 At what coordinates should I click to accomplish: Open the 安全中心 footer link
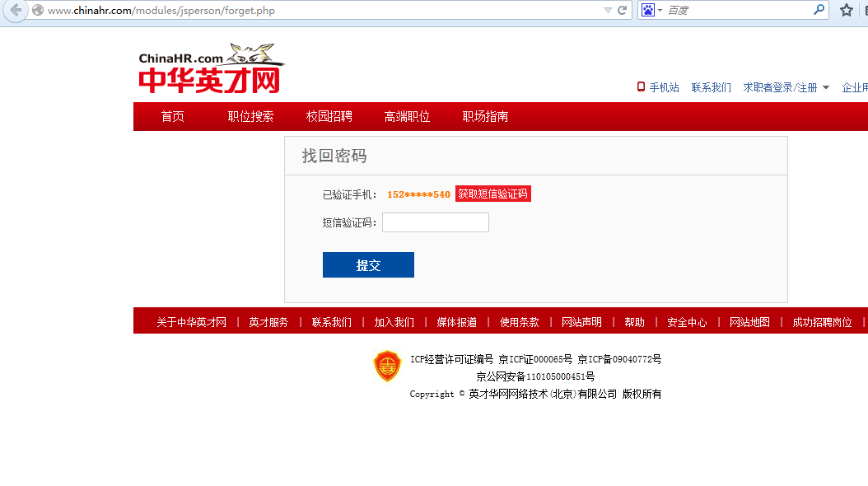[x=687, y=322]
